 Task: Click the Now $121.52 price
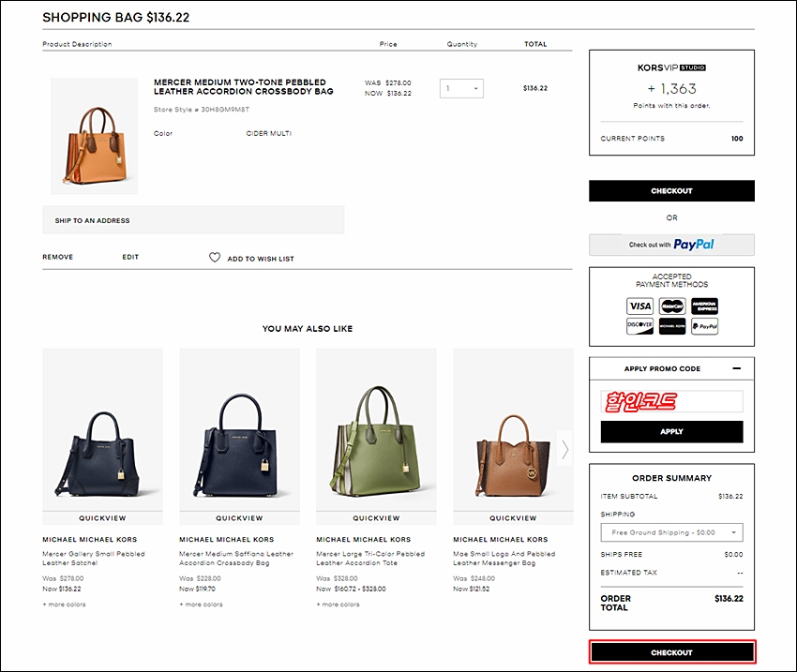472,589
